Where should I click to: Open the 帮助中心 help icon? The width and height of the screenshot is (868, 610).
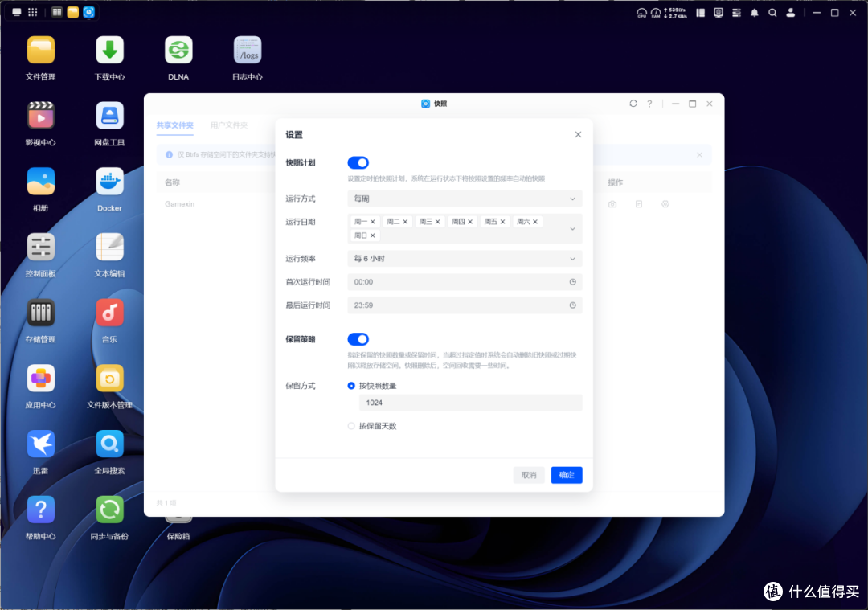[40, 510]
